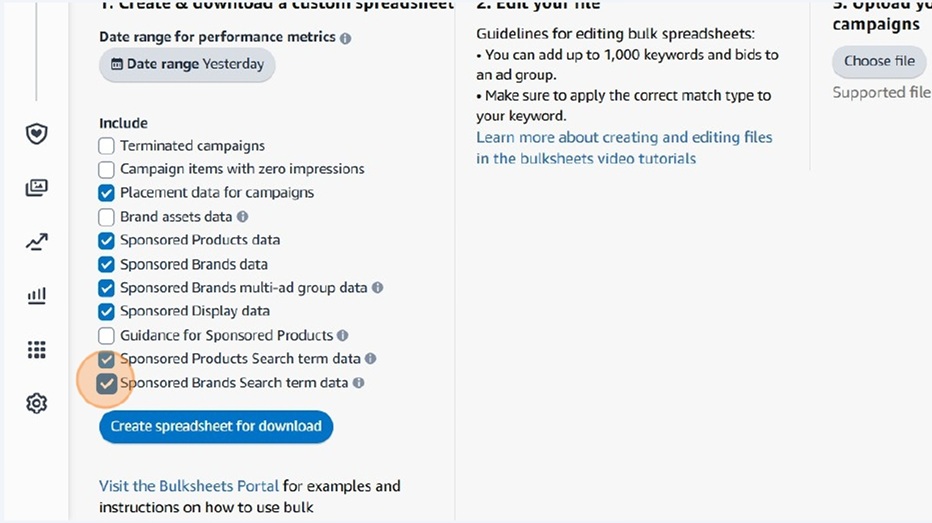Click the Choose file button

coord(879,61)
